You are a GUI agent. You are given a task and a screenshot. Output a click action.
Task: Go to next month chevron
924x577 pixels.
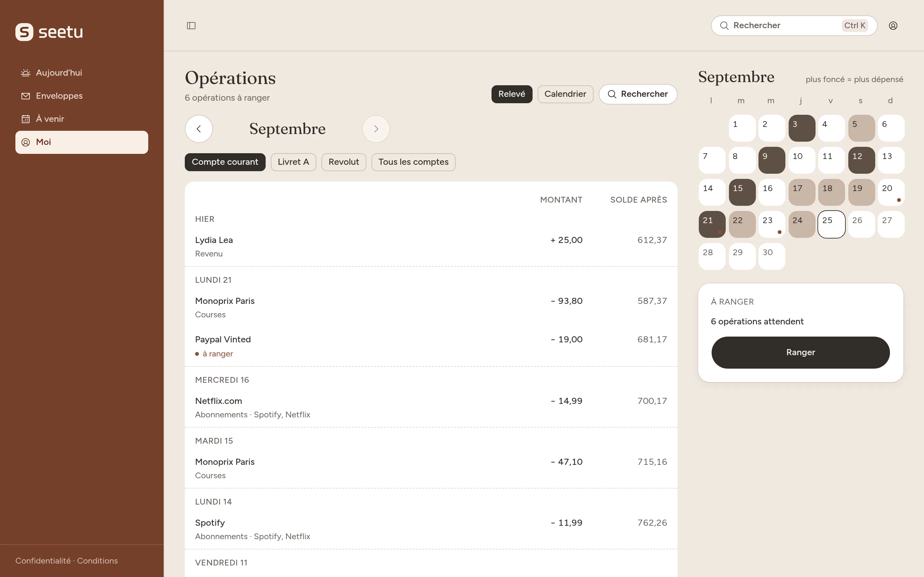(376, 129)
